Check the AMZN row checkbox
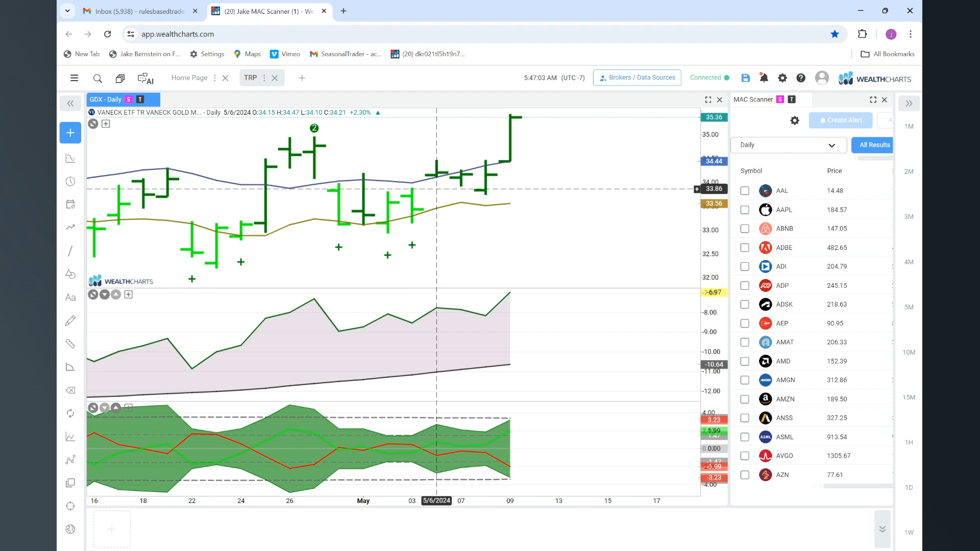Image resolution: width=980 pixels, height=551 pixels. pyautogui.click(x=745, y=399)
